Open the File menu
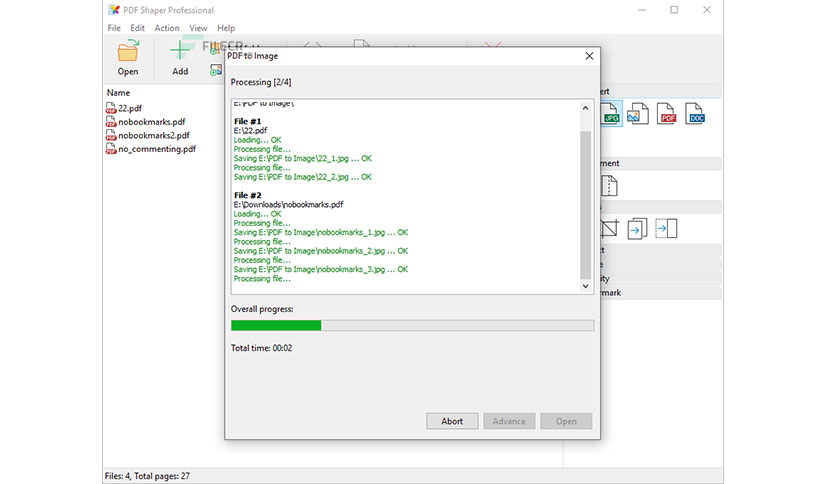The image size is (836, 484). click(114, 28)
